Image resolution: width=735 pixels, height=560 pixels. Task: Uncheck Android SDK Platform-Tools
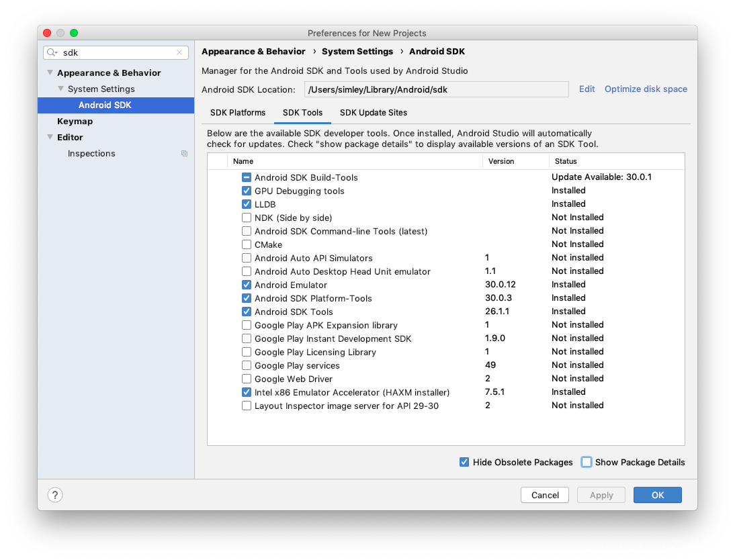click(x=247, y=298)
